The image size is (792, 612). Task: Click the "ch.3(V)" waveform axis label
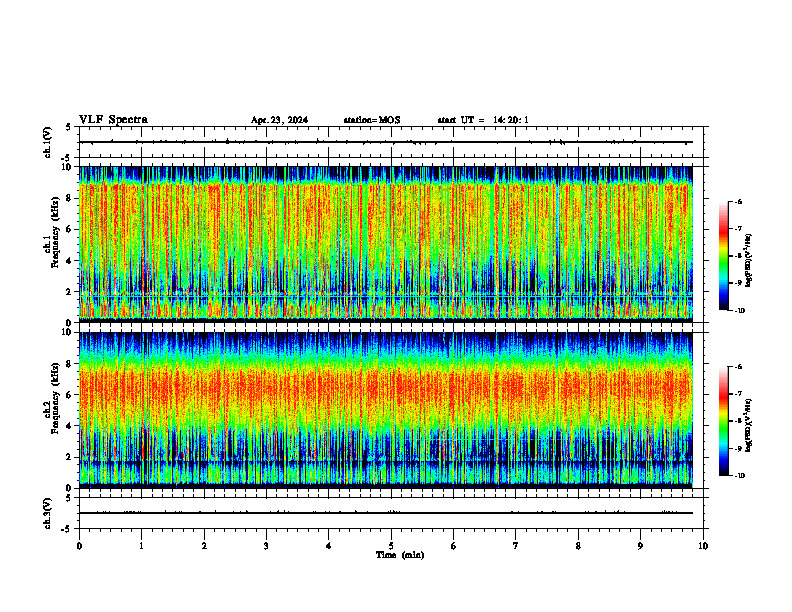(x=47, y=513)
